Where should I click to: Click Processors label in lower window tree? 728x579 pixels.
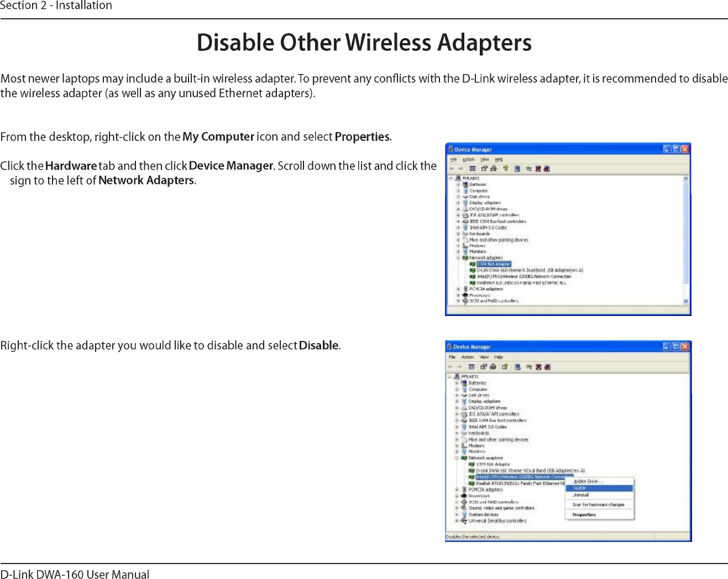coord(479,496)
